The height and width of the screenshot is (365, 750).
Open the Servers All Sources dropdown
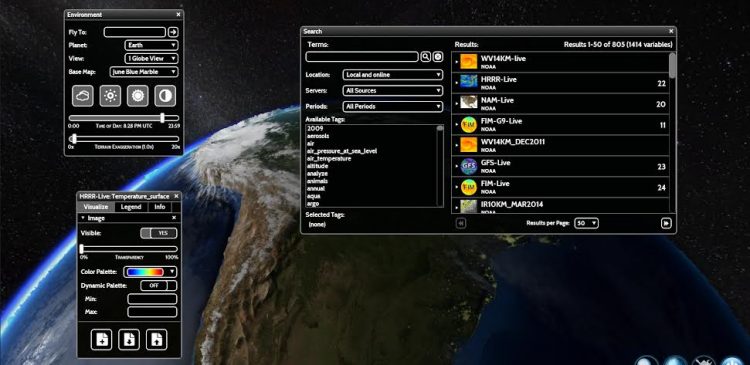tap(393, 90)
